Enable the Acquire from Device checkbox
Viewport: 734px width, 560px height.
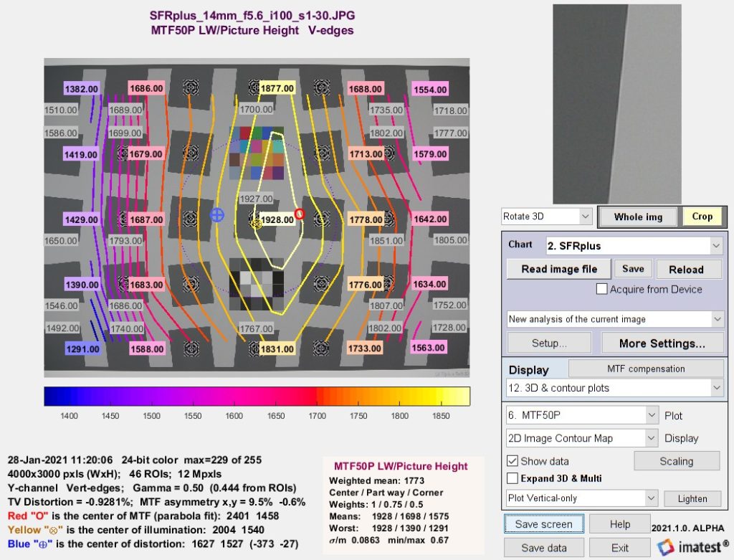601,289
